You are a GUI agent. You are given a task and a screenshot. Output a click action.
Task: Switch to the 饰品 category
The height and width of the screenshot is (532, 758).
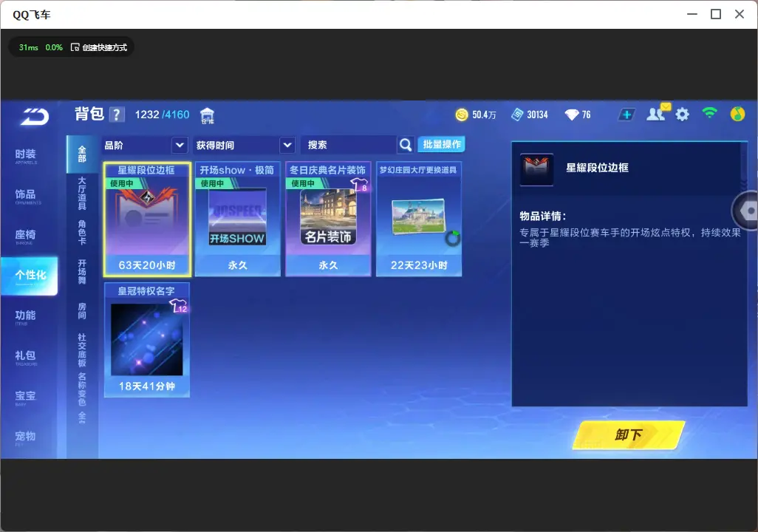tap(26, 196)
